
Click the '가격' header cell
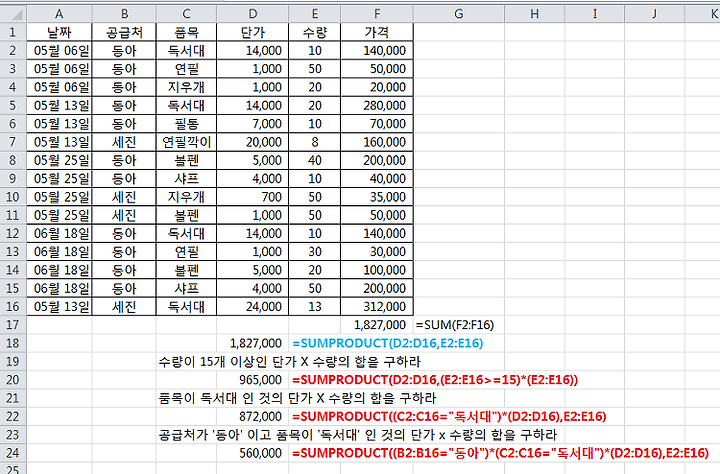(x=377, y=32)
